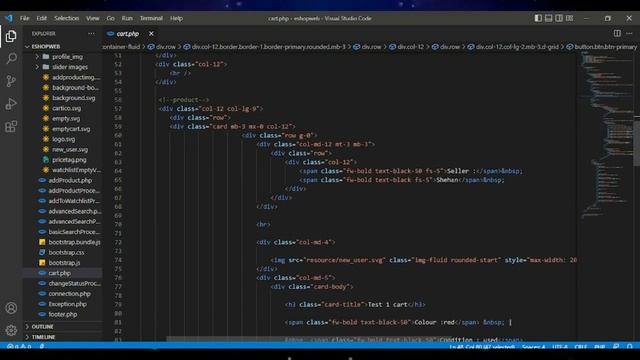Open Explorer views and more actions ellipsis

pyautogui.click(x=91, y=33)
